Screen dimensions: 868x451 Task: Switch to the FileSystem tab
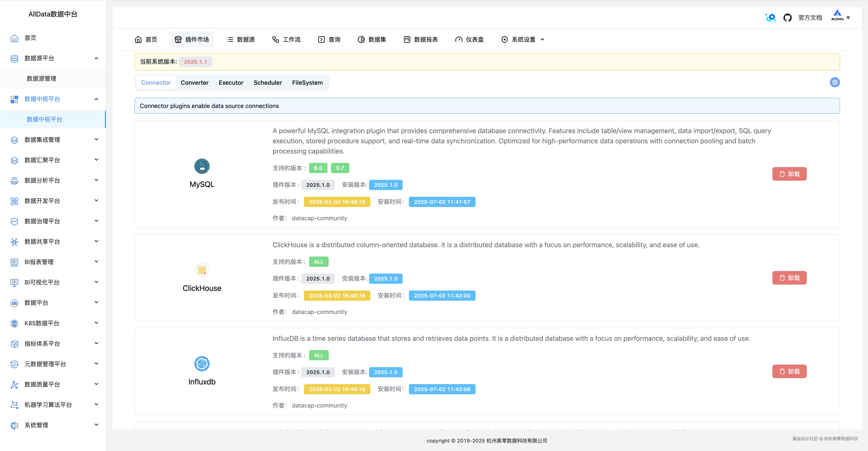pos(307,83)
